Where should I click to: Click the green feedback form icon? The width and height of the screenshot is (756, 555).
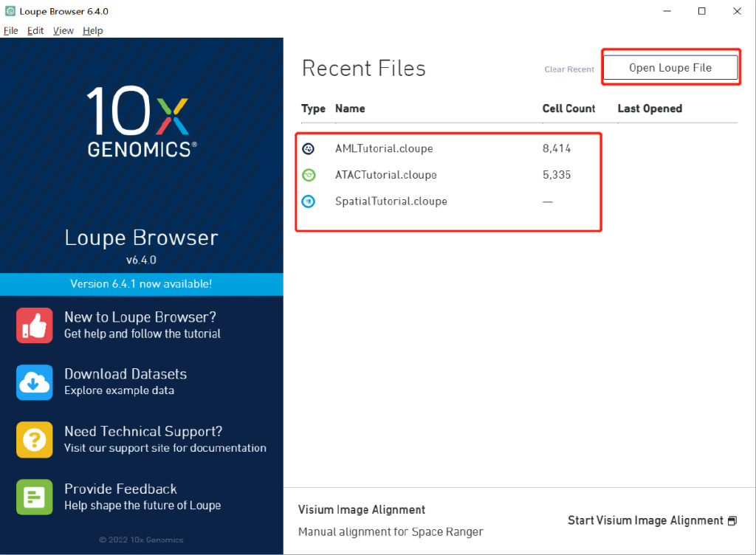point(35,497)
